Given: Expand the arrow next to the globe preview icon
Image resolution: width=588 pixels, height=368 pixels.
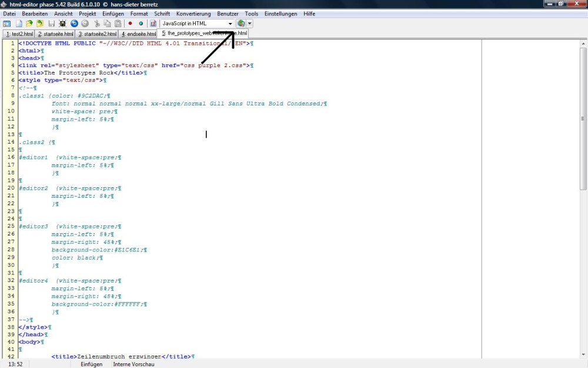Looking at the screenshot, I should pos(250,24).
